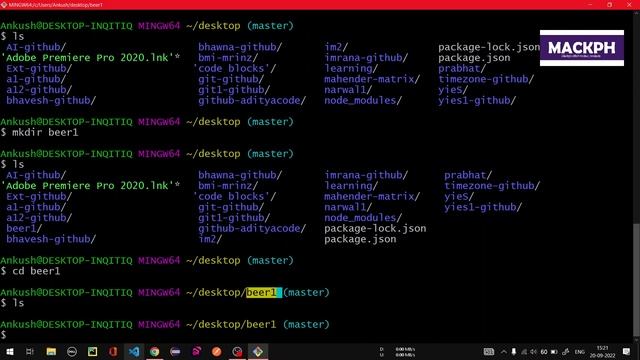Open File Explorer from the taskbar
This screenshot has width=640, height=360.
click(51, 351)
